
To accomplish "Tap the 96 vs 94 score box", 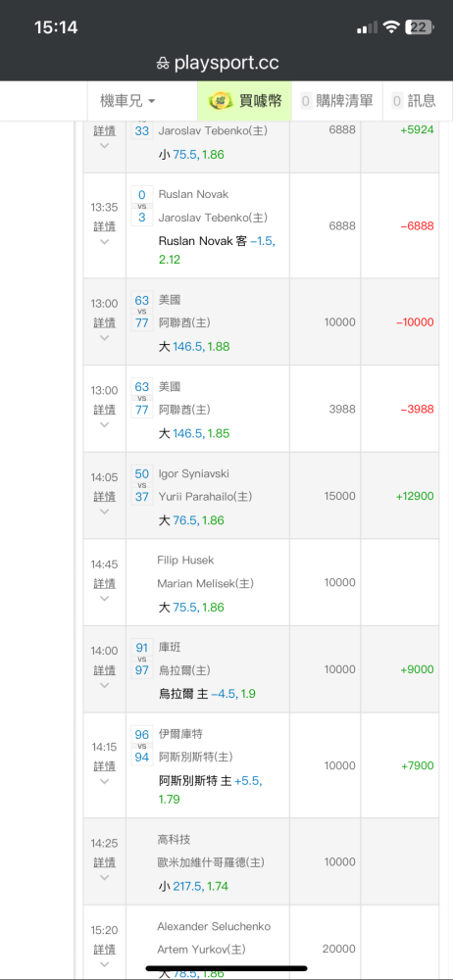I will click(142, 746).
